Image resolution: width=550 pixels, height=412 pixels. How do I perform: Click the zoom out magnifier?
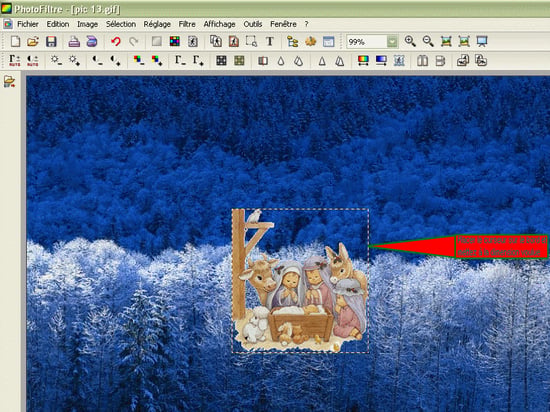click(428, 42)
